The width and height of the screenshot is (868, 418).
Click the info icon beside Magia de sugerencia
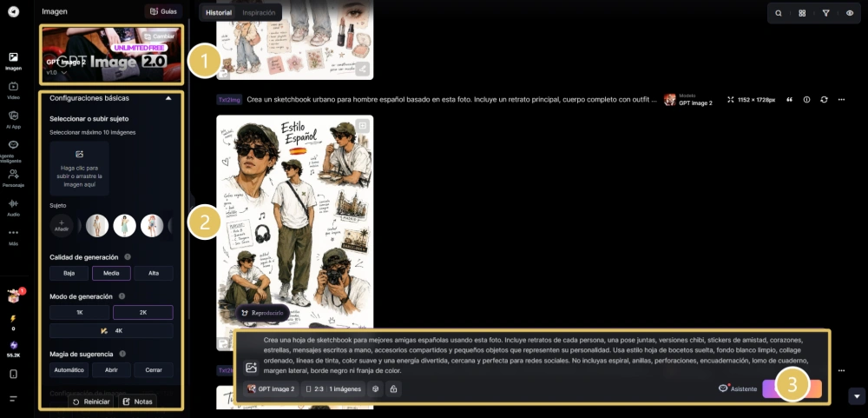tap(122, 354)
